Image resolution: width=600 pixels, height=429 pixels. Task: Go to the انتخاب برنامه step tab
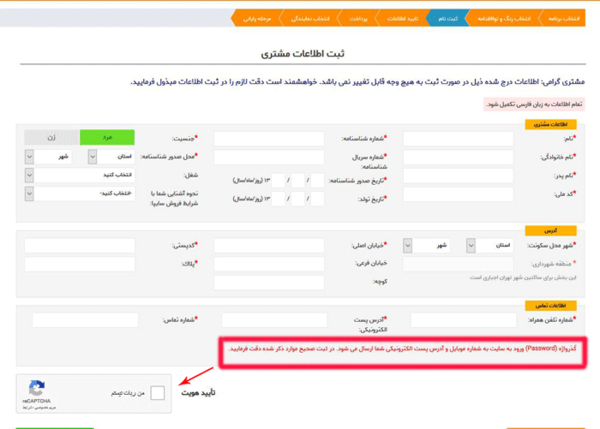(562, 18)
